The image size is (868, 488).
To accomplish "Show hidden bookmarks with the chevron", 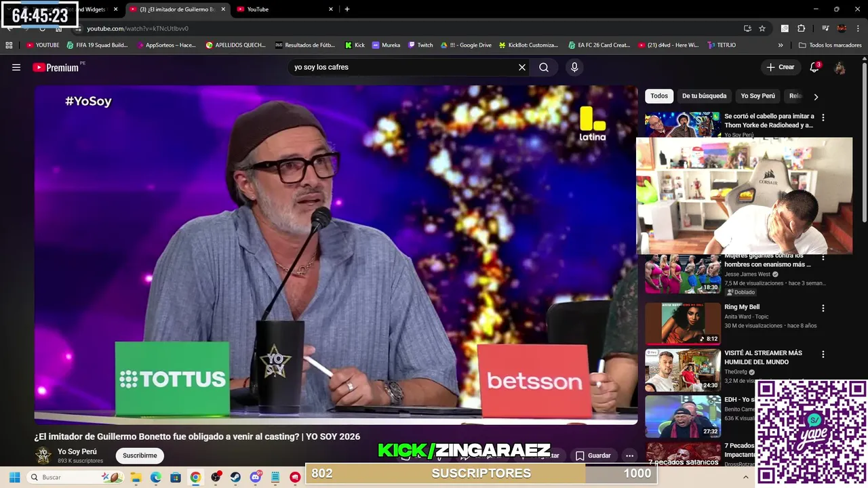I will [x=781, y=45].
